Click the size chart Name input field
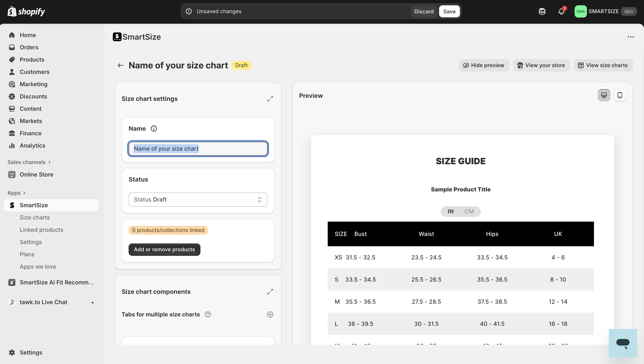Image resolution: width=644 pixels, height=364 pixels. pos(198,149)
